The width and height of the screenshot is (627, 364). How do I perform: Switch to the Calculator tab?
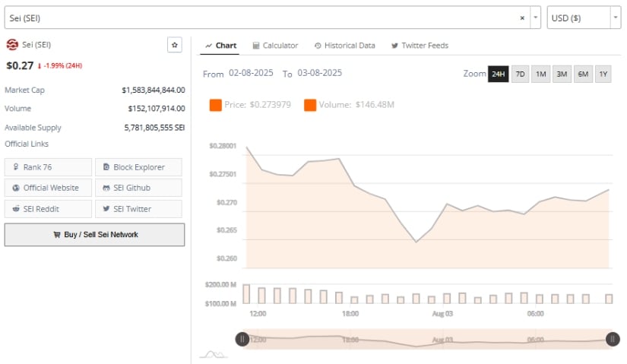(x=275, y=46)
